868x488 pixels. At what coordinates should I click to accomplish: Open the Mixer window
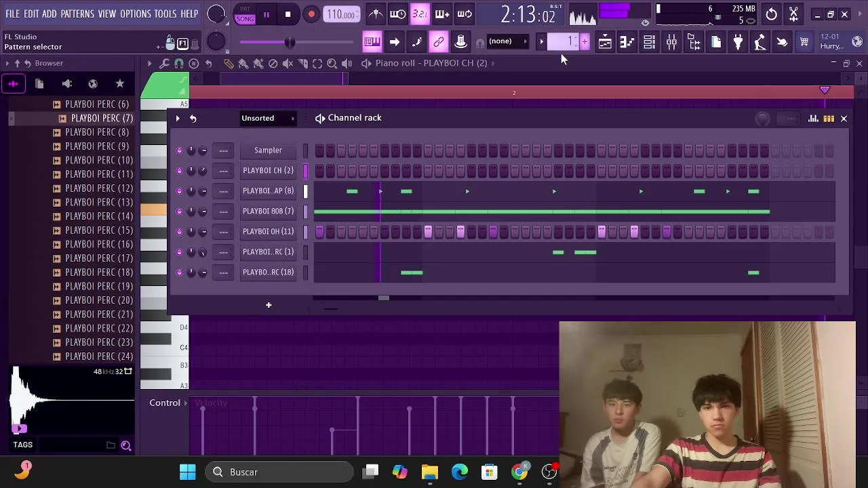coord(671,43)
